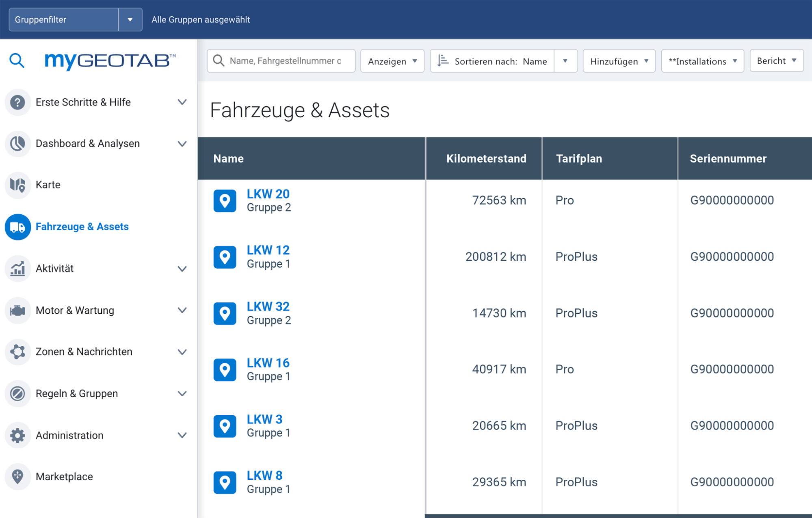Click the Administration gear icon
This screenshot has width=812, height=518.
[17, 435]
